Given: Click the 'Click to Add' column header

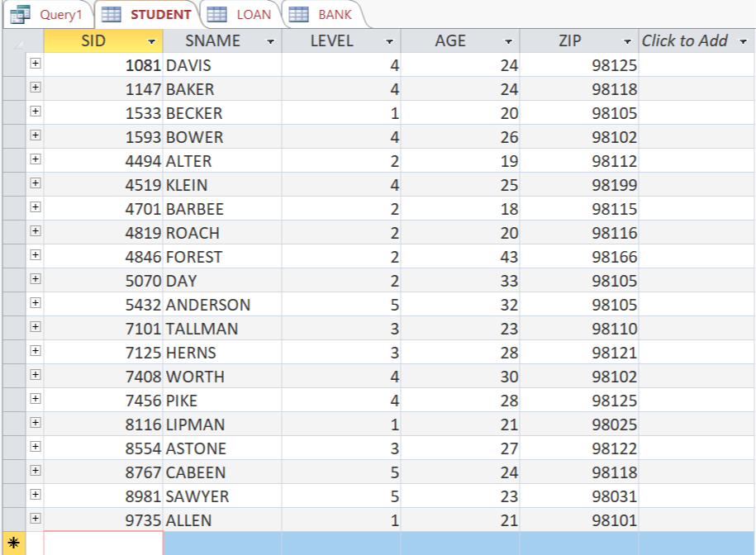Looking at the screenshot, I should [x=697, y=40].
